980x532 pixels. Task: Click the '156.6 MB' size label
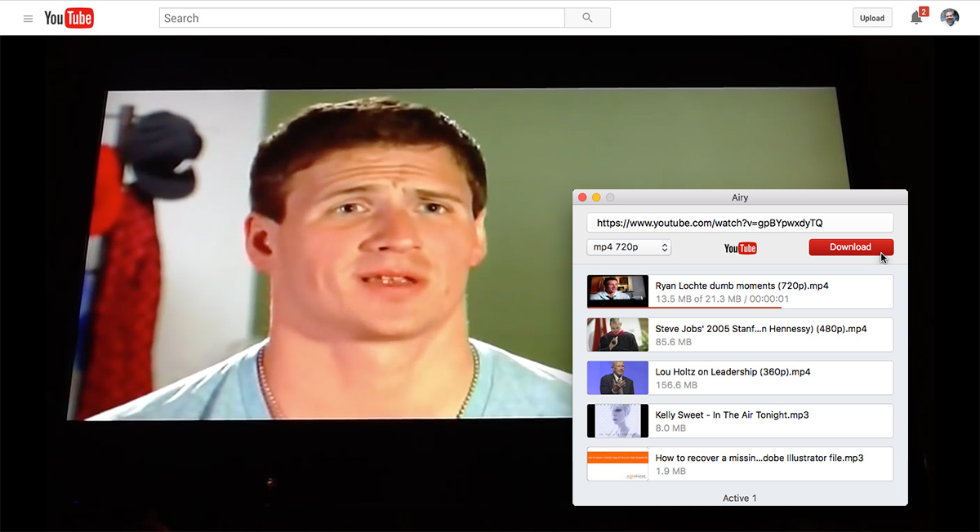pos(676,385)
